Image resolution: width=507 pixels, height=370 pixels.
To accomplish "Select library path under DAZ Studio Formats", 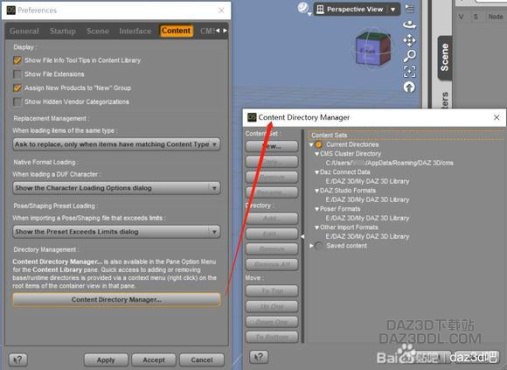I will tap(367, 200).
